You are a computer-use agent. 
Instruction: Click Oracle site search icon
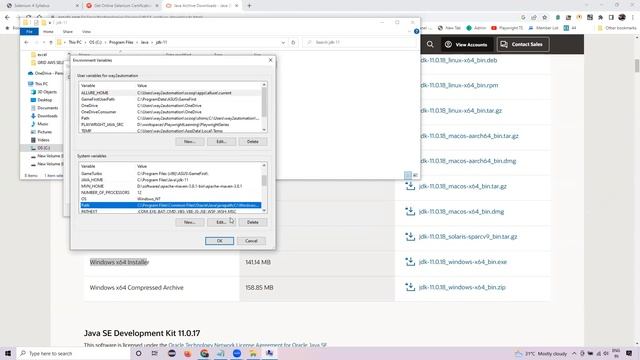[x=430, y=44]
